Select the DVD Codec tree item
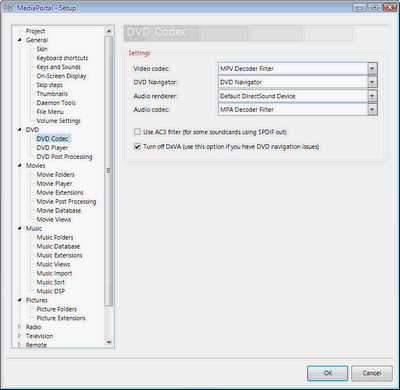The image size is (400, 390). pos(53,139)
